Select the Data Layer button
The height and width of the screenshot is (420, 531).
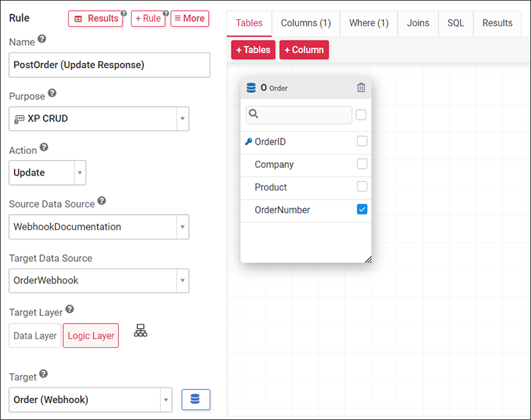[35, 336]
